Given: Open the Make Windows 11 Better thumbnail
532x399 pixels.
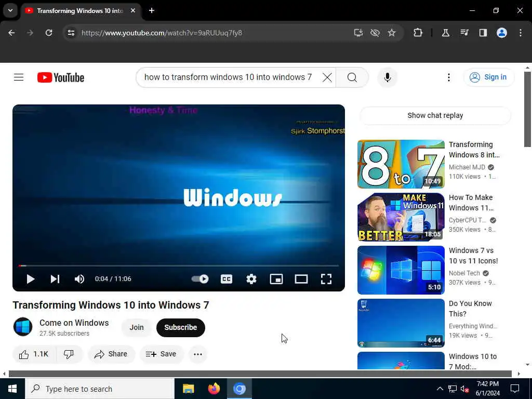Looking at the screenshot, I should click(401, 217).
